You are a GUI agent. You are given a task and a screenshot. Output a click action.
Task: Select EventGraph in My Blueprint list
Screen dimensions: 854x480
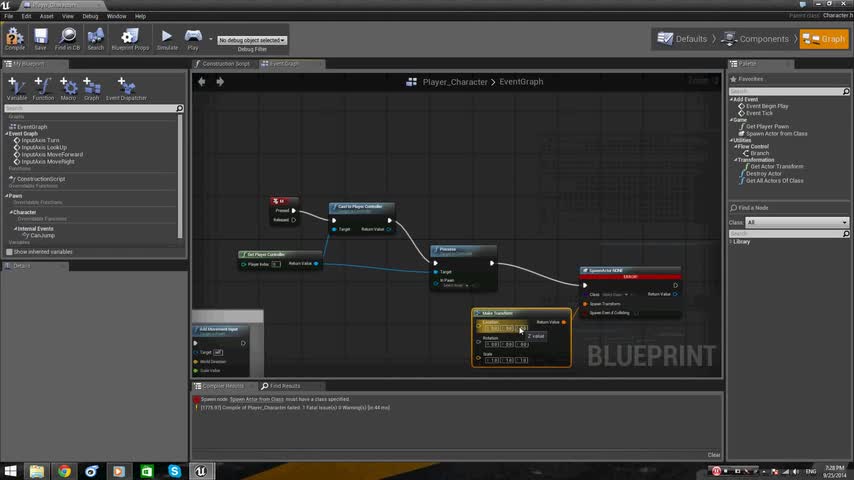pyautogui.click(x=32, y=127)
